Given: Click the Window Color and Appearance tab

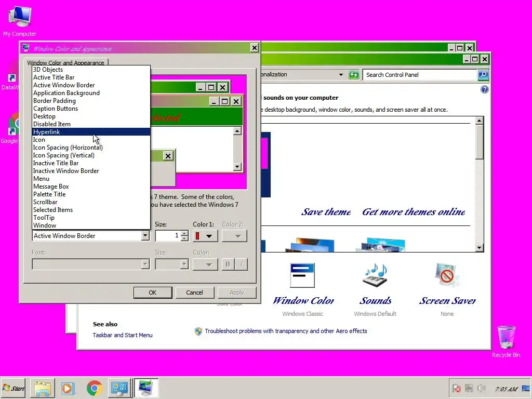Looking at the screenshot, I should (x=66, y=62).
